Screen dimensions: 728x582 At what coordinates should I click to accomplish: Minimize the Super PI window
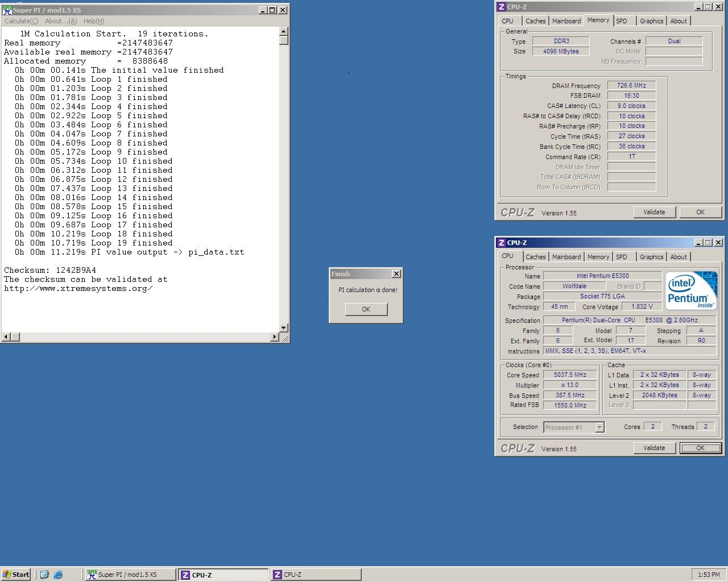coord(263,10)
